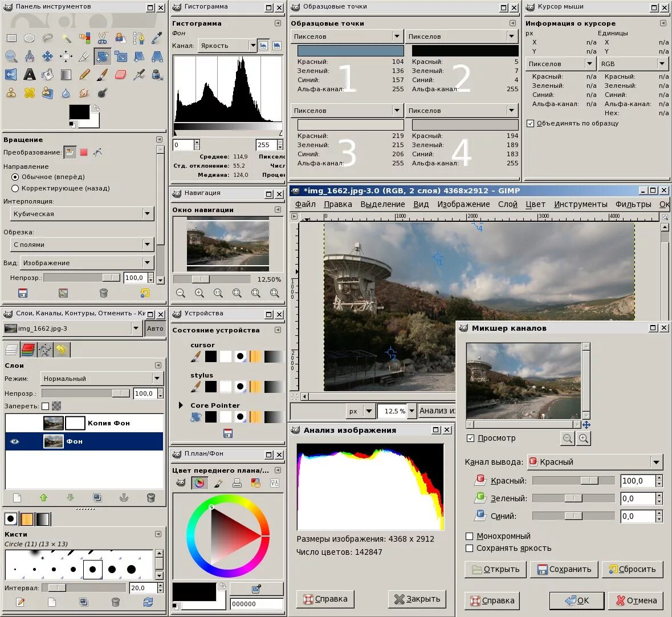Expand the Core Pointer device entry

coord(181,405)
